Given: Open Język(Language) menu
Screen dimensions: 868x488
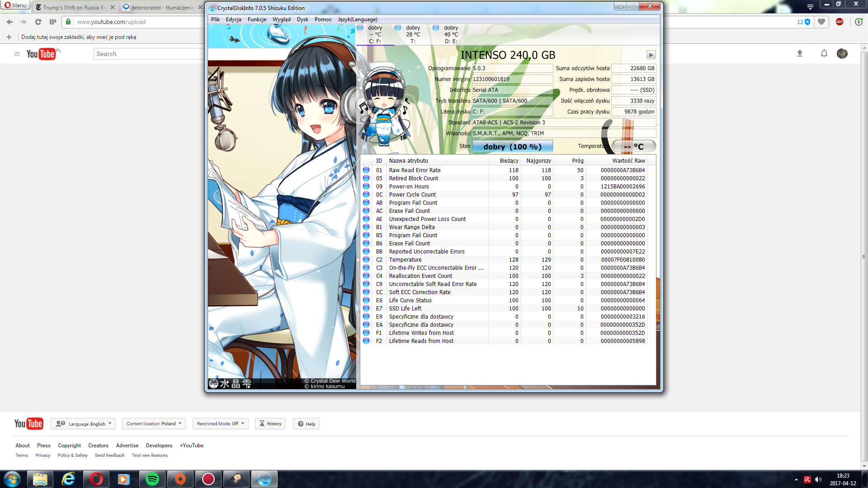Looking at the screenshot, I should (x=358, y=19).
